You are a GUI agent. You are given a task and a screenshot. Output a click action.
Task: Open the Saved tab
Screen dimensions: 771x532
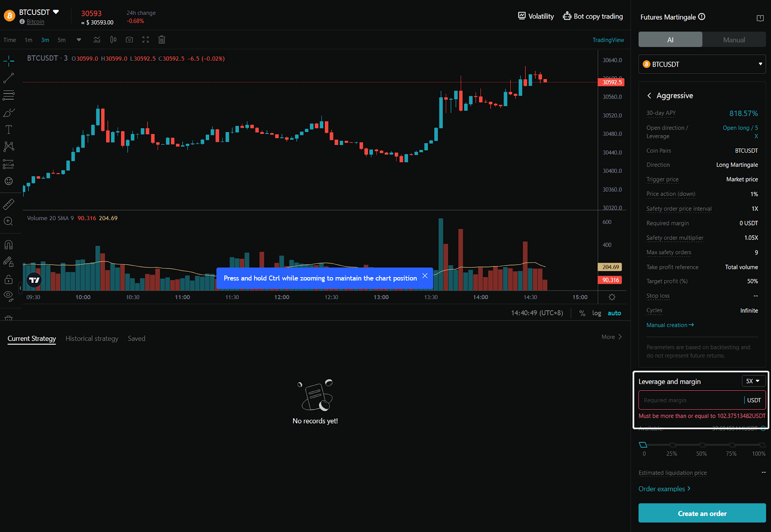point(136,338)
